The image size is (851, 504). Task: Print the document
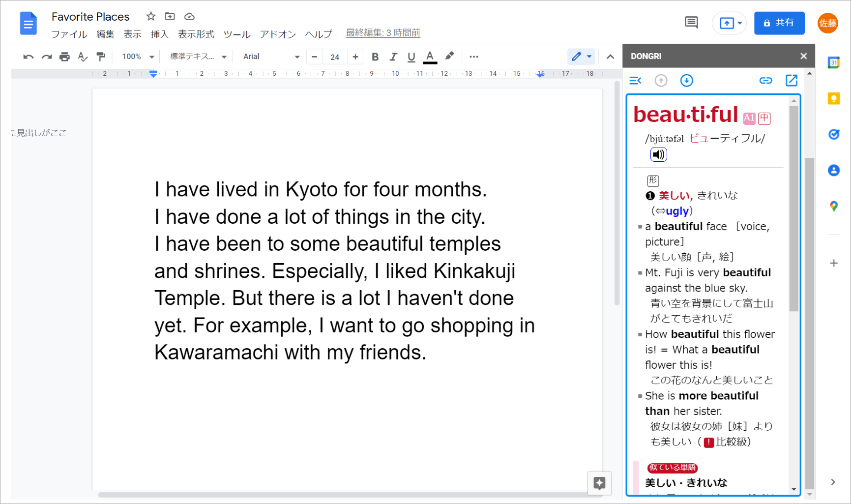click(x=64, y=57)
